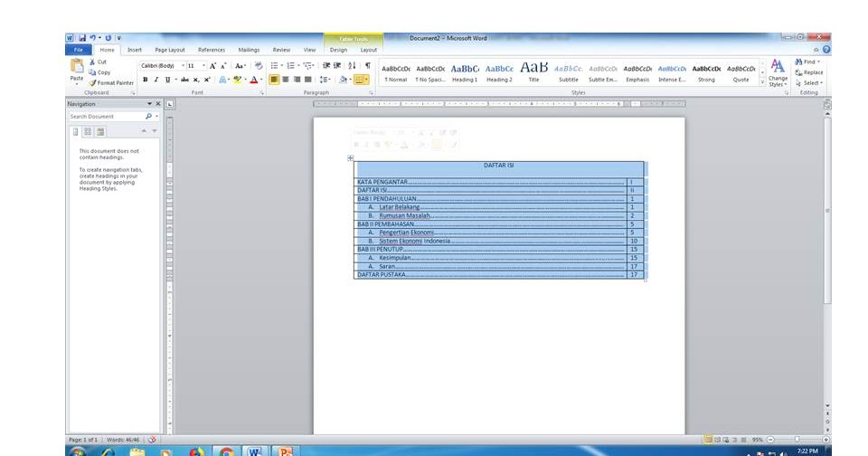Switch to the Page Layout tab
Screen dimensions: 868x456
click(x=170, y=50)
